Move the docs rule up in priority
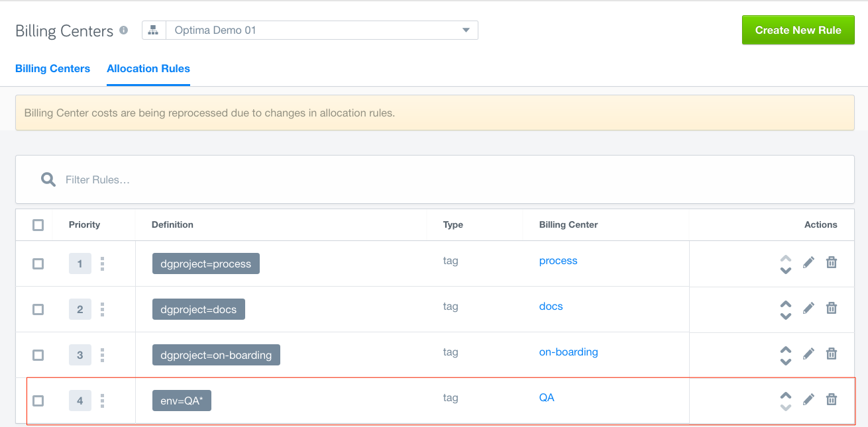This screenshot has width=868, height=427. click(786, 304)
